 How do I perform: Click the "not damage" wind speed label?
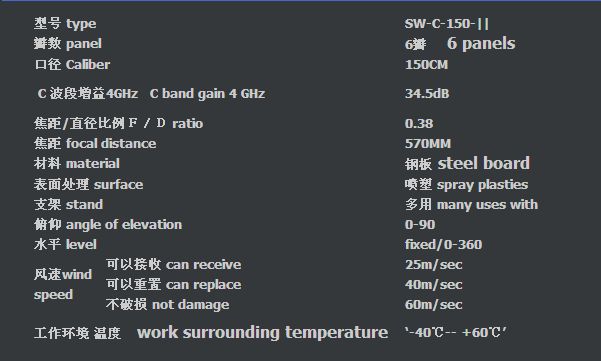[x=190, y=305]
